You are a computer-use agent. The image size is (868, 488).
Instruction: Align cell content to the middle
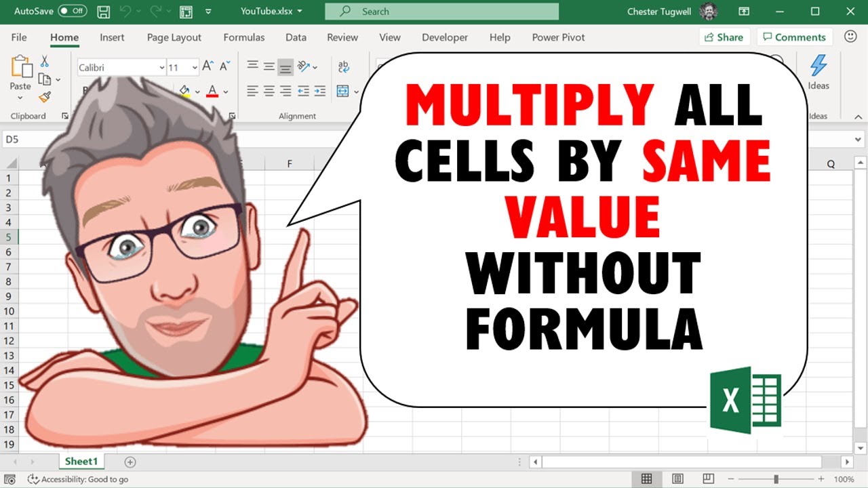tap(269, 66)
